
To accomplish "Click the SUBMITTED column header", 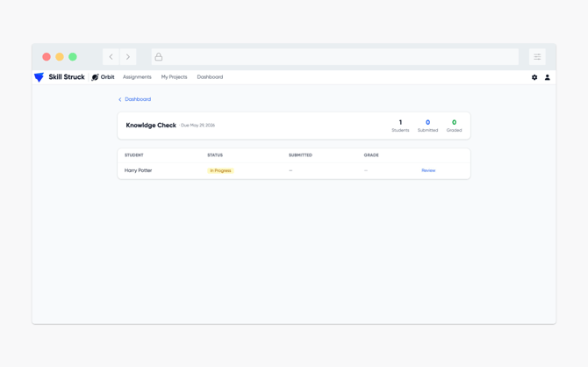I will 300,155.
